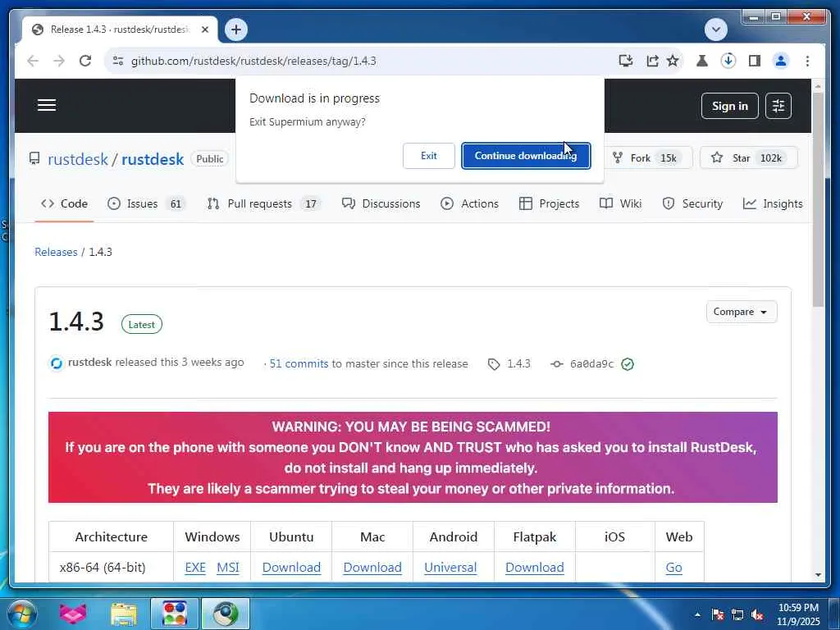This screenshot has height=630, width=840.
Task: Open the Web Go link
Action: [673, 568]
